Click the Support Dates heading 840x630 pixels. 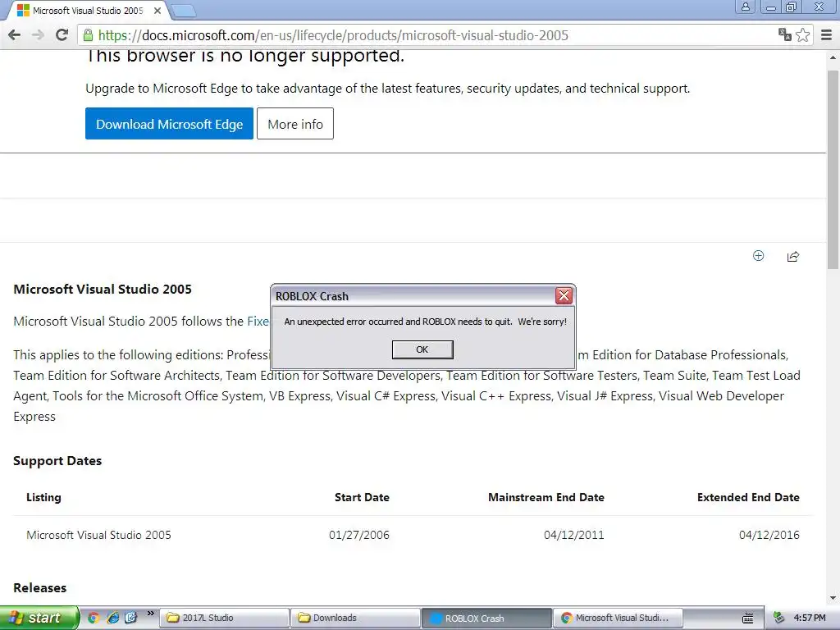pos(57,461)
